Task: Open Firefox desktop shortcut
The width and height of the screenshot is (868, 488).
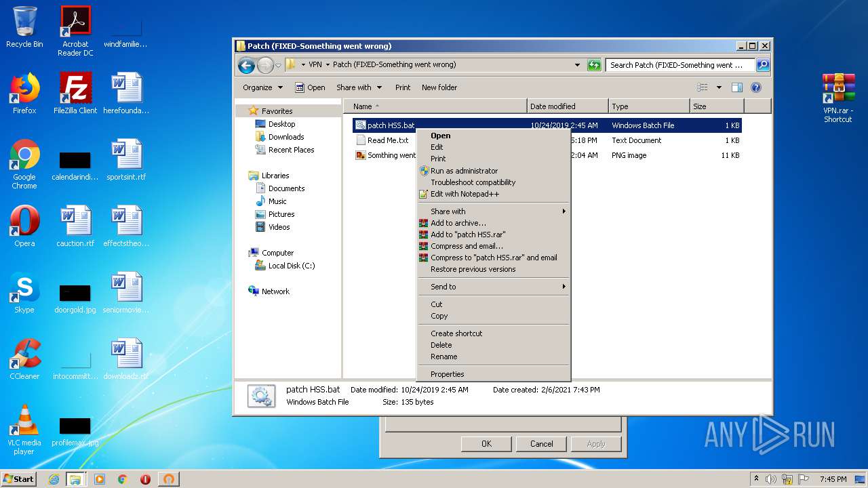Action: coord(24,94)
